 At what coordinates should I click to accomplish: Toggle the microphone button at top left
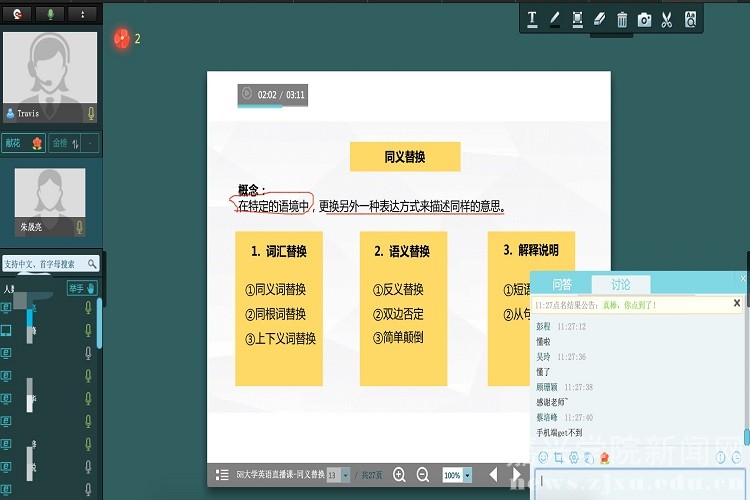[50, 14]
